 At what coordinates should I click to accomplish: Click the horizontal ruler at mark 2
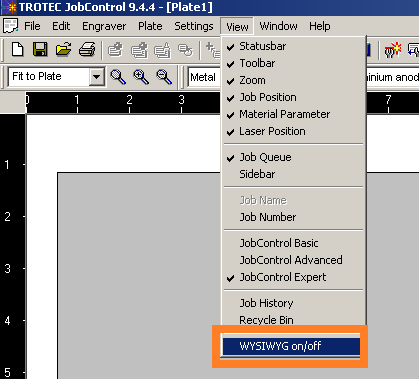[x=129, y=103]
